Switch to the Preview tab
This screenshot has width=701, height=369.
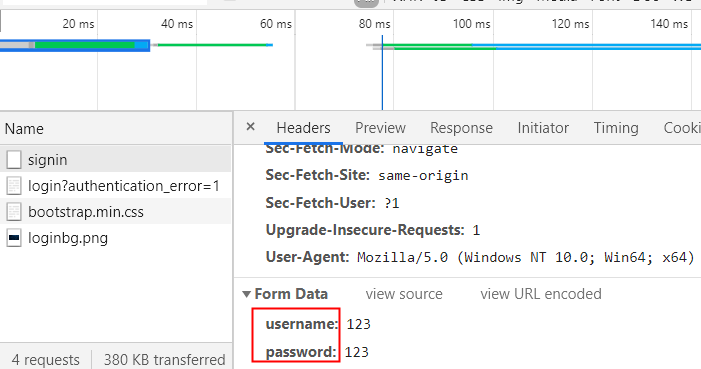tap(380, 128)
